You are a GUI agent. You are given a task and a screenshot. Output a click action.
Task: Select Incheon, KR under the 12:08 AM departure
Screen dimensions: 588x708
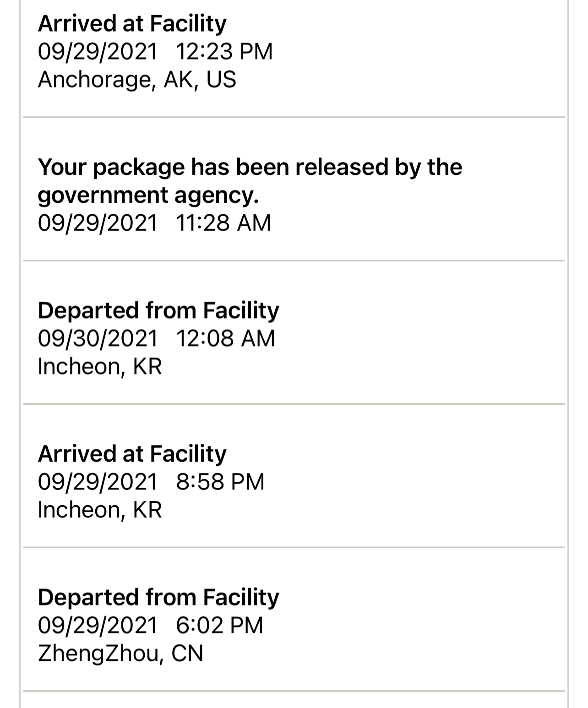(x=100, y=366)
